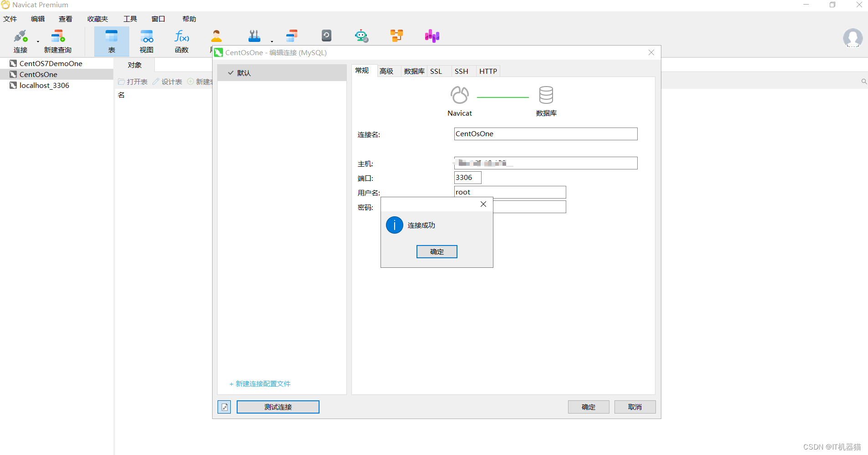Switch to the SSH tab
The image size is (868, 455).
462,72
